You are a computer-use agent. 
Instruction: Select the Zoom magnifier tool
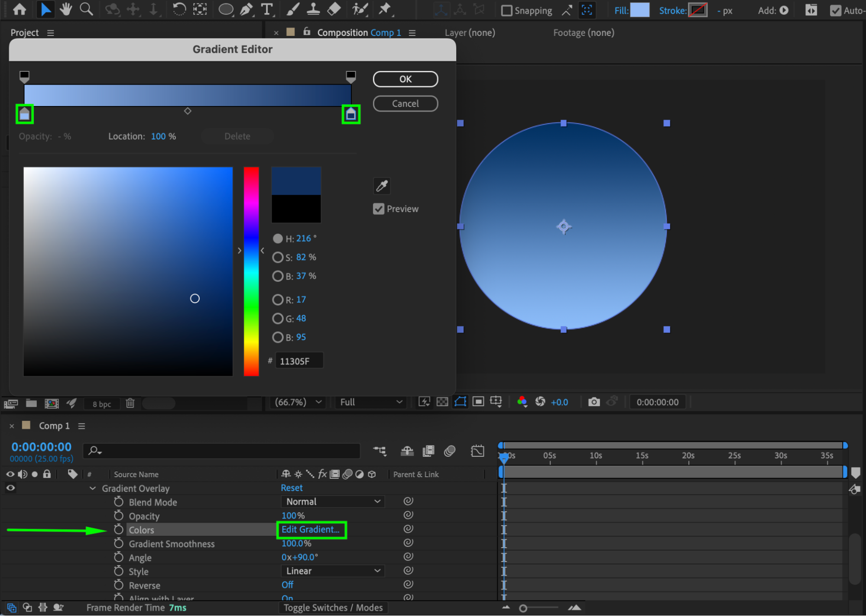click(86, 10)
